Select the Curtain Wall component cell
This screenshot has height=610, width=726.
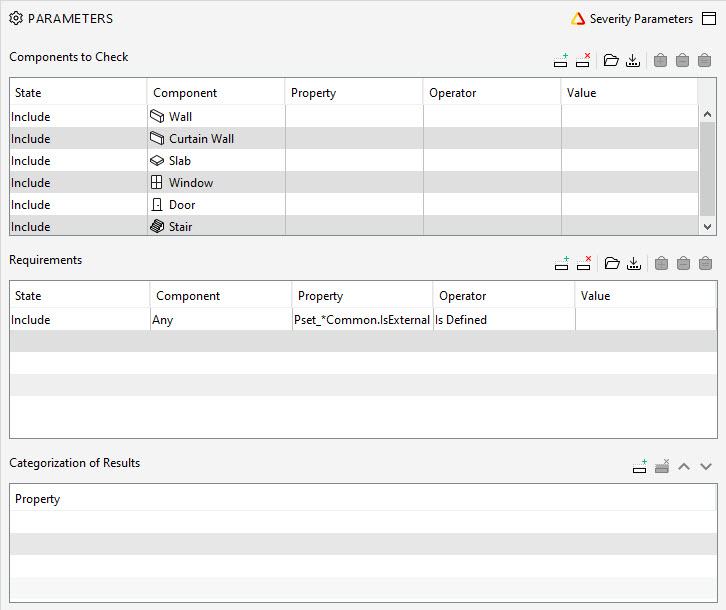215,139
